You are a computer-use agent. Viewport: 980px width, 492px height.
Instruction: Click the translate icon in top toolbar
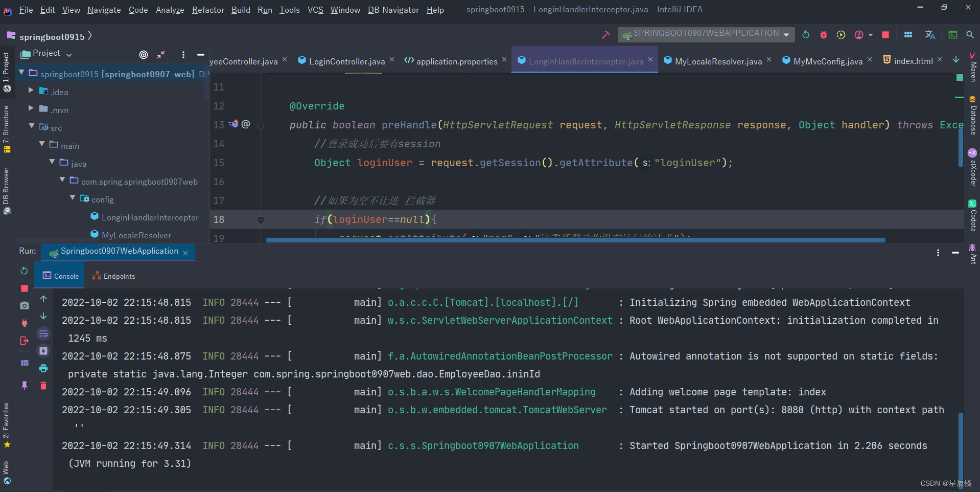pyautogui.click(x=930, y=35)
